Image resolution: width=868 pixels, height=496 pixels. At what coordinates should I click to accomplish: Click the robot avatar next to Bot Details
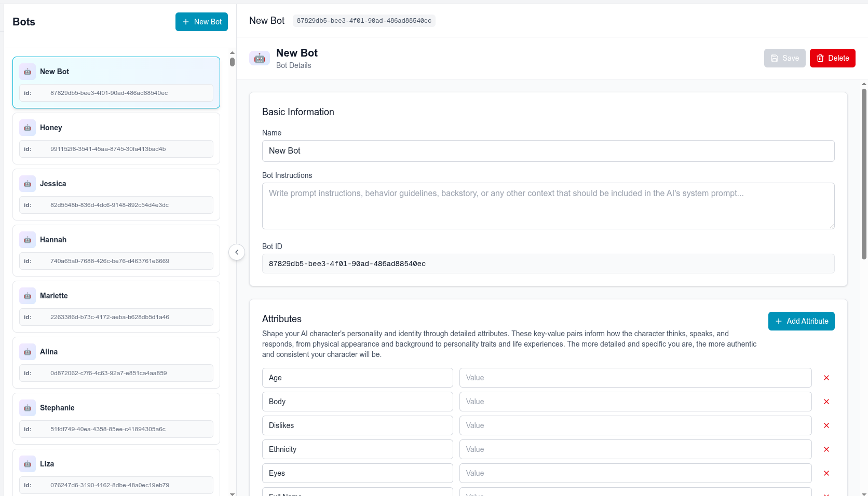point(259,58)
